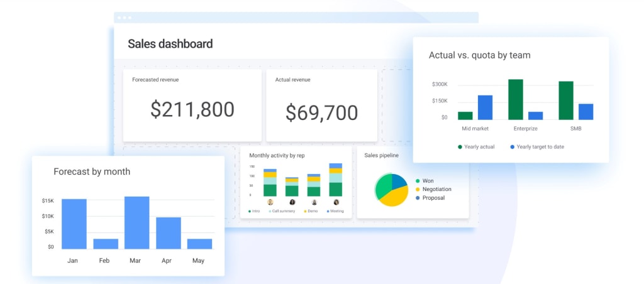Click the tallest stacked bar in Monthly activity
The image size is (644, 284).
pos(336,180)
